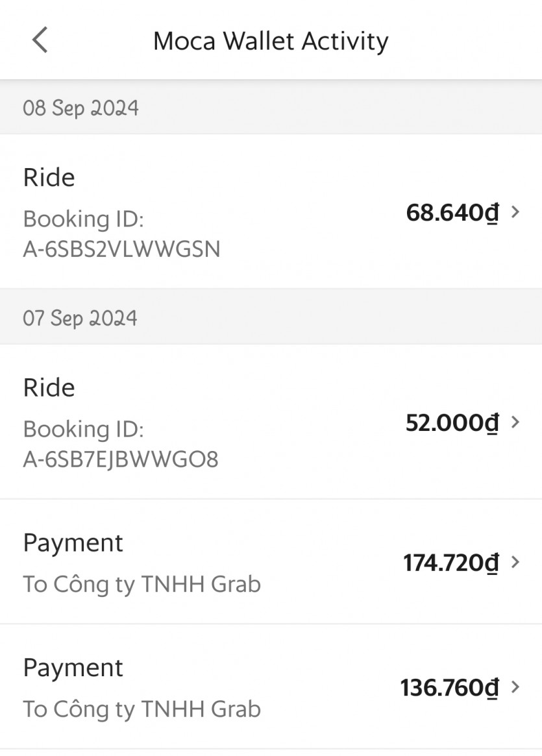Click the 174.720đ amount
The height and width of the screenshot is (756, 542).
(451, 562)
